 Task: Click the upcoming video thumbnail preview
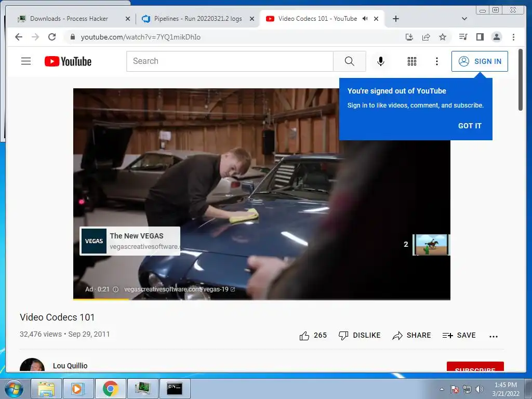(x=431, y=244)
